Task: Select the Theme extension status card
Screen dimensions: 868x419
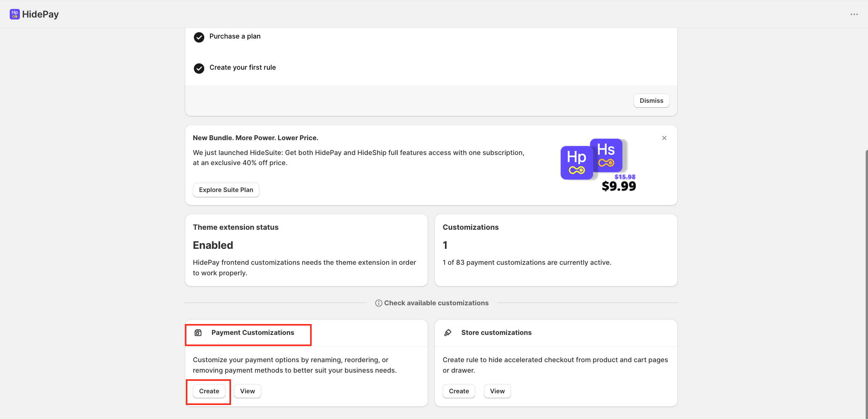Action: 306,250
